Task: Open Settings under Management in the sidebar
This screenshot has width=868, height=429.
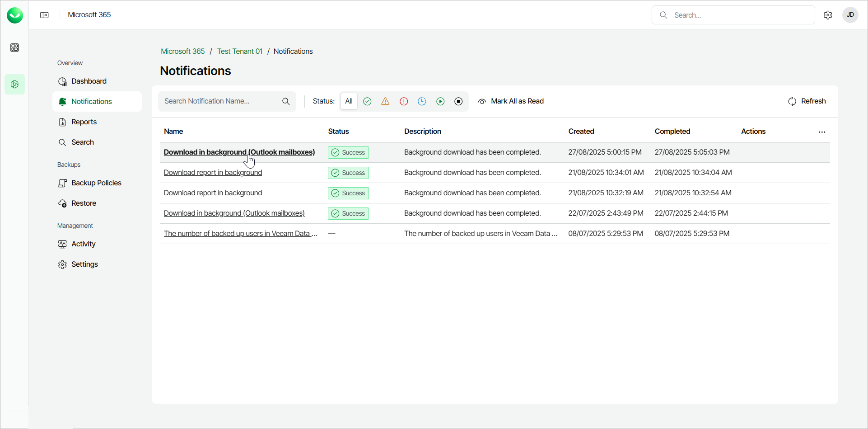Action: coord(97,264)
